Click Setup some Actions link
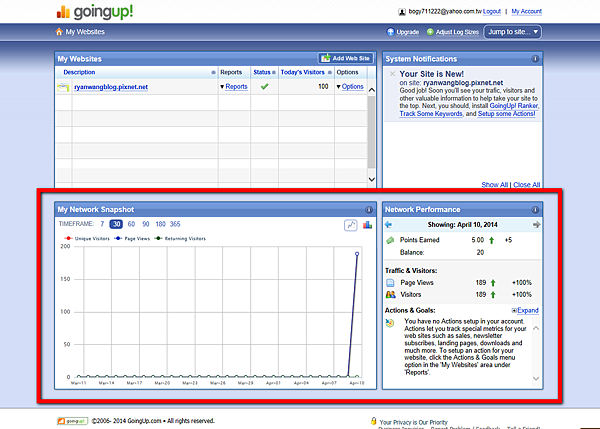This screenshot has height=429, width=600. [x=506, y=114]
